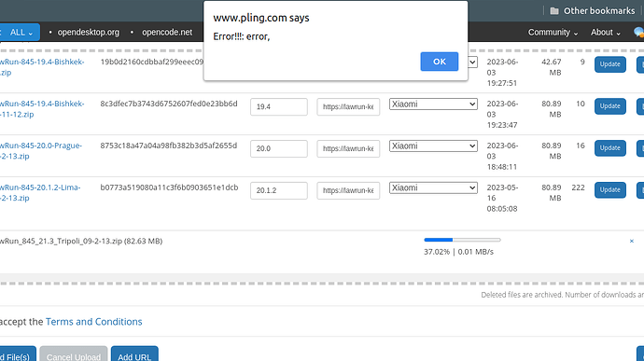Open the 20.0-Prague zip file link
The height and width of the screenshot is (361, 644).
[41, 151]
